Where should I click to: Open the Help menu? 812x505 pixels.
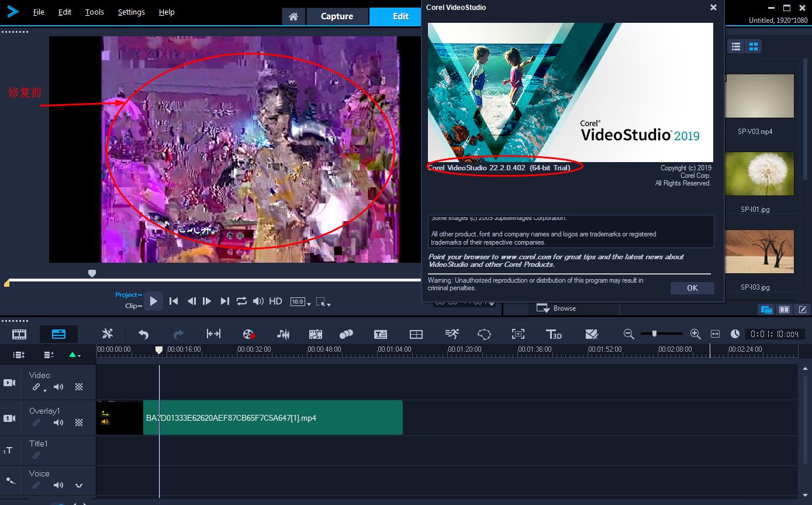pos(167,12)
